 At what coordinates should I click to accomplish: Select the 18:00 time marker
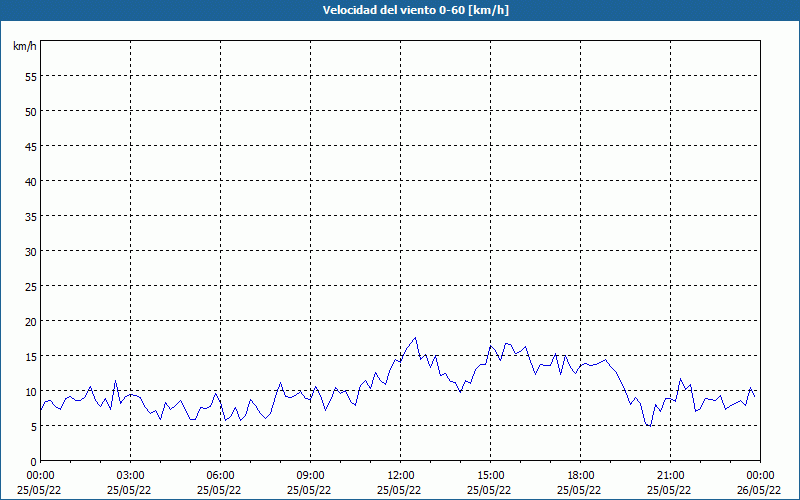point(580,475)
